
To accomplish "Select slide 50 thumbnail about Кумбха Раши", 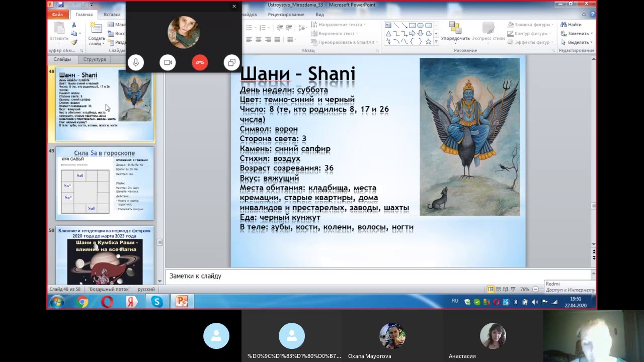I will pyautogui.click(x=105, y=256).
